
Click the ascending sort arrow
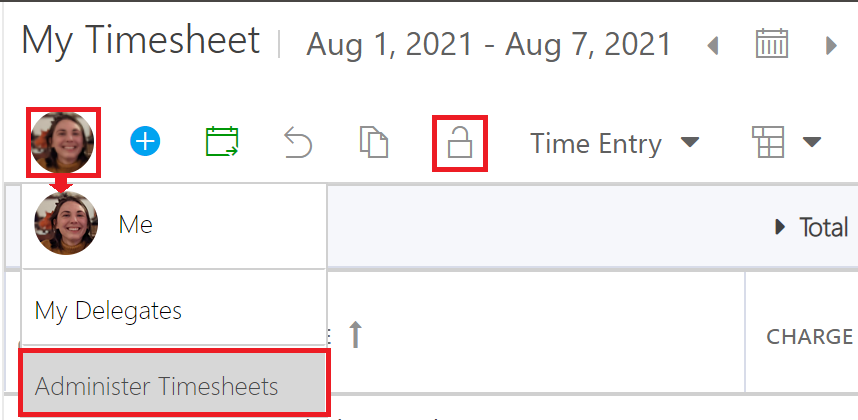(x=355, y=335)
